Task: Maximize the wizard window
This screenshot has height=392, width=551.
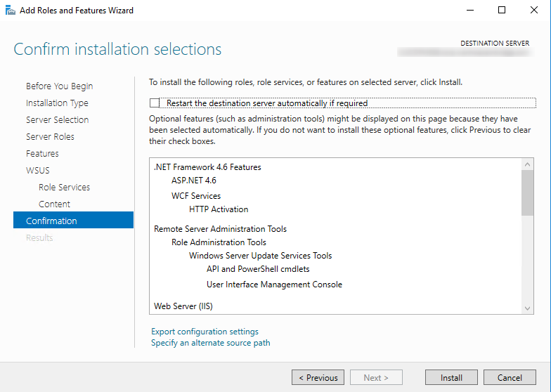Action: point(502,10)
